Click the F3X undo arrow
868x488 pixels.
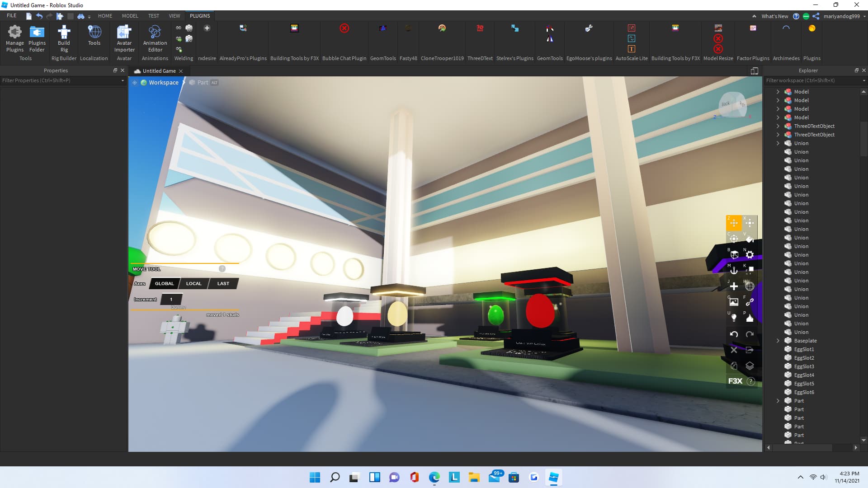point(734,334)
